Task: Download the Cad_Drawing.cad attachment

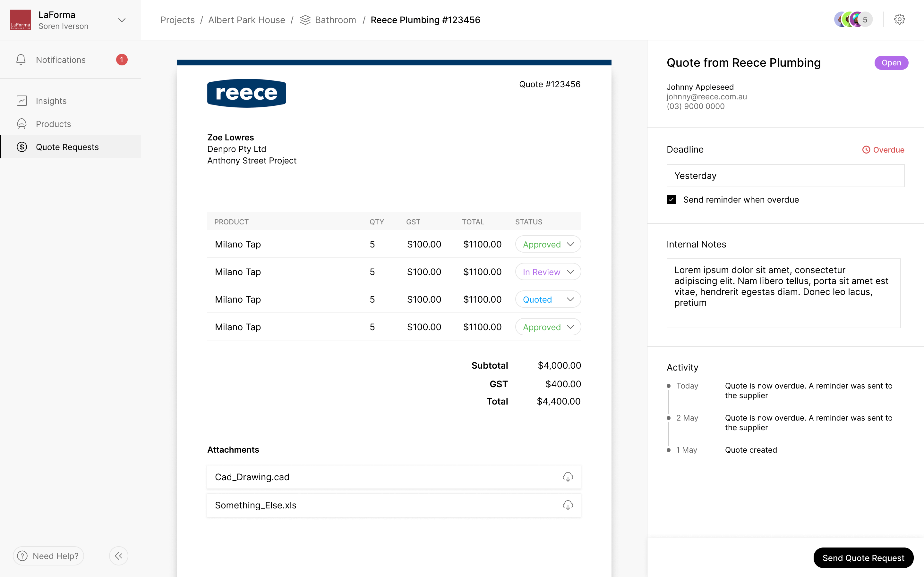Action: point(568,477)
